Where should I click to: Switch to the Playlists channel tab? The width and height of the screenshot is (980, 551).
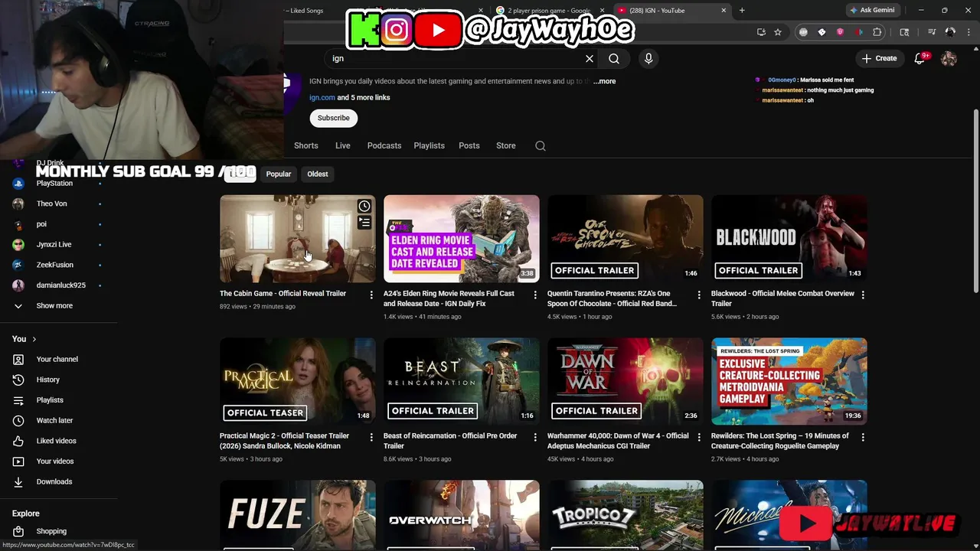pyautogui.click(x=430, y=145)
